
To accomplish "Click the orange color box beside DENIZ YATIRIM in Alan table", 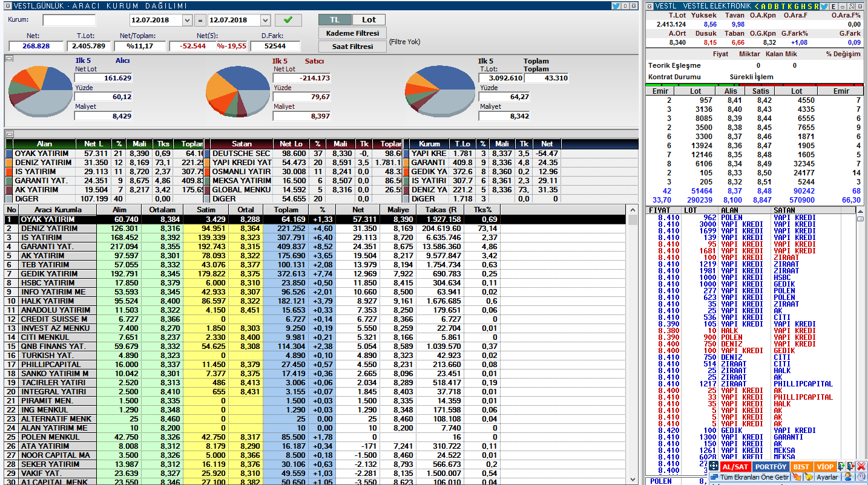I will tap(8, 163).
